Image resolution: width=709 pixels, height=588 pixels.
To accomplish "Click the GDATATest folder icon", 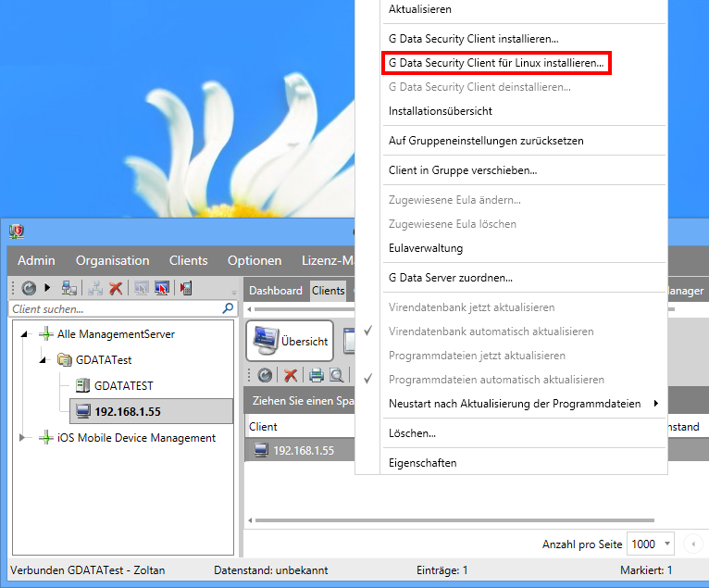I will pos(65,360).
